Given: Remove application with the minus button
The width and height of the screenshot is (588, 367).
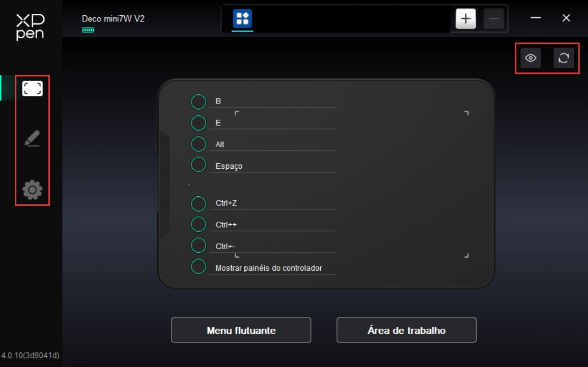Looking at the screenshot, I should coord(493,19).
